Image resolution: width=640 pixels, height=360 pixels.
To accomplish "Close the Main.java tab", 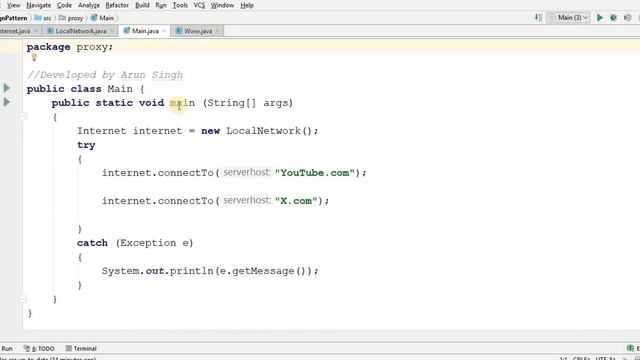I will [x=164, y=31].
